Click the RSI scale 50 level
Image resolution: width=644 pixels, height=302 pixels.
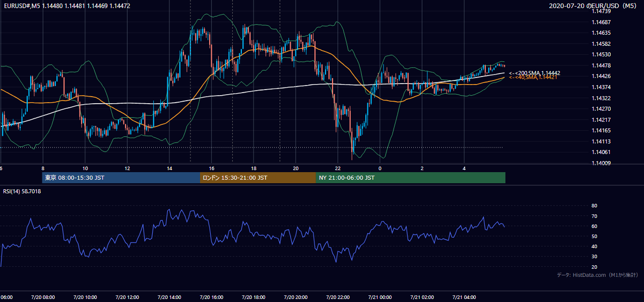pos(594,236)
